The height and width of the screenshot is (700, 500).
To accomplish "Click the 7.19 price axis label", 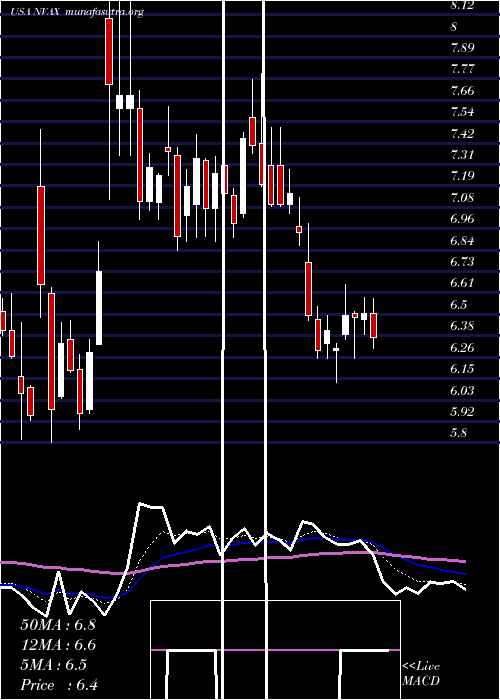I will [462, 176].
